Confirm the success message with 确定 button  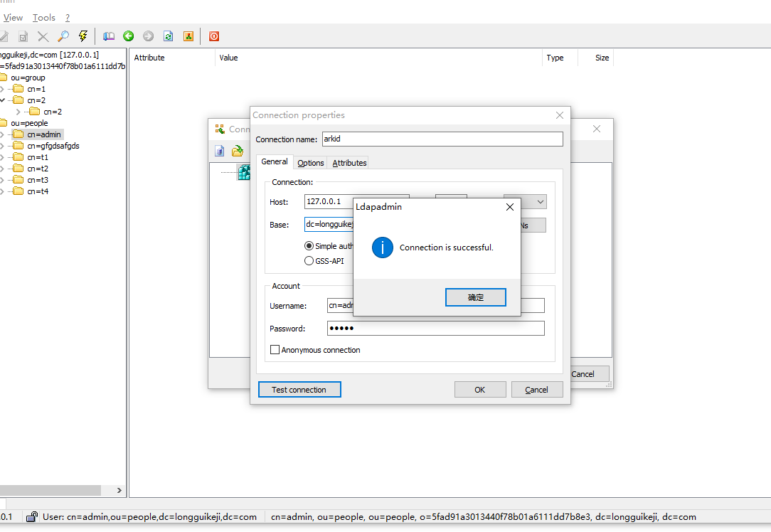476,297
